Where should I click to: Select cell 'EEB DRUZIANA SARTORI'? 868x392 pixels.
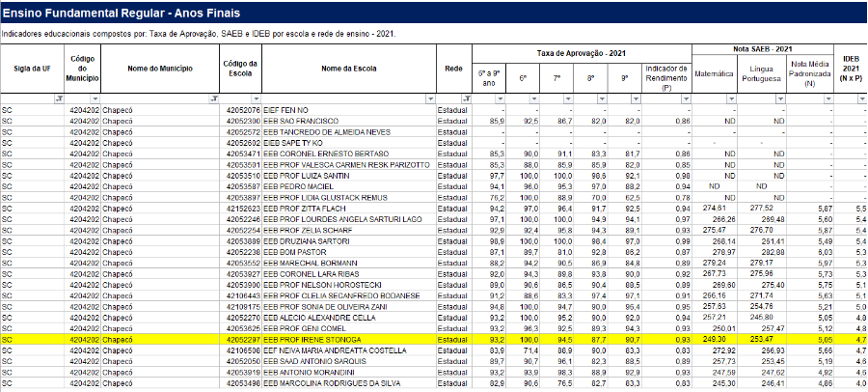(x=349, y=241)
